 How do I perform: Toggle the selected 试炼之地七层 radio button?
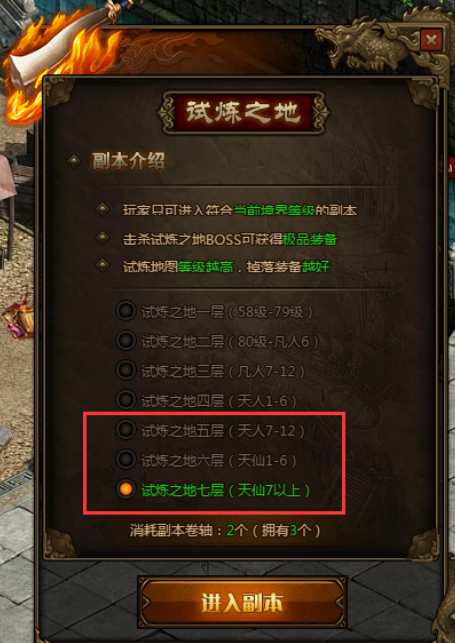click(x=125, y=489)
